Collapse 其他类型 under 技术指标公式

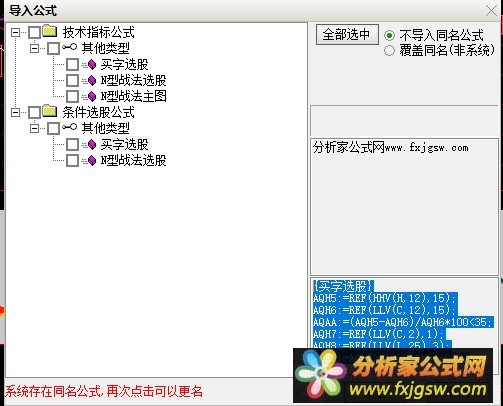point(34,49)
